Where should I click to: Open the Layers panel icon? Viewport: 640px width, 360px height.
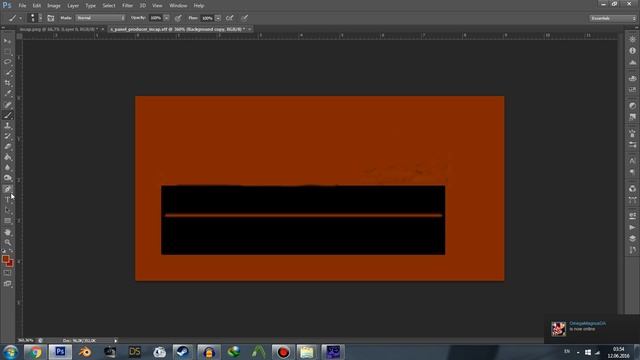point(632,239)
